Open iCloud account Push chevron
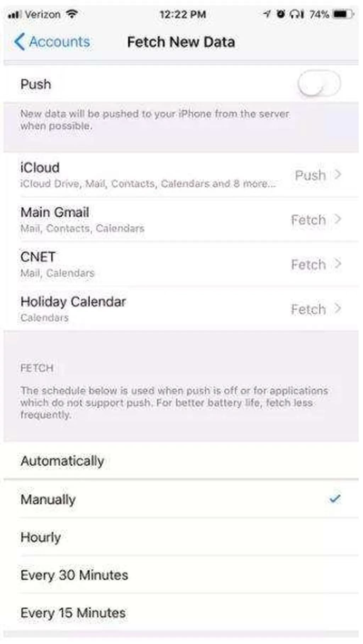The width and height of the screenshot is (363, 644). tap(338, 174)
